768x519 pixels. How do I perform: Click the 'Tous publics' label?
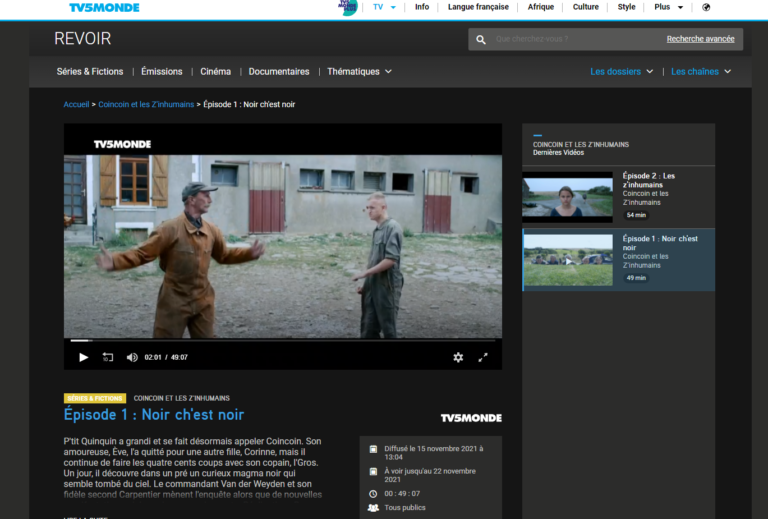click(405, 508)
